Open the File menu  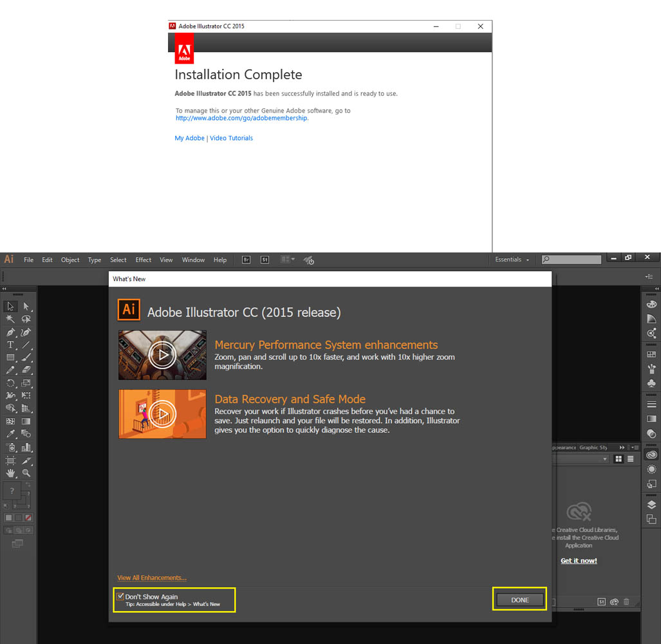pyautogui.click(x=29, y=260)
